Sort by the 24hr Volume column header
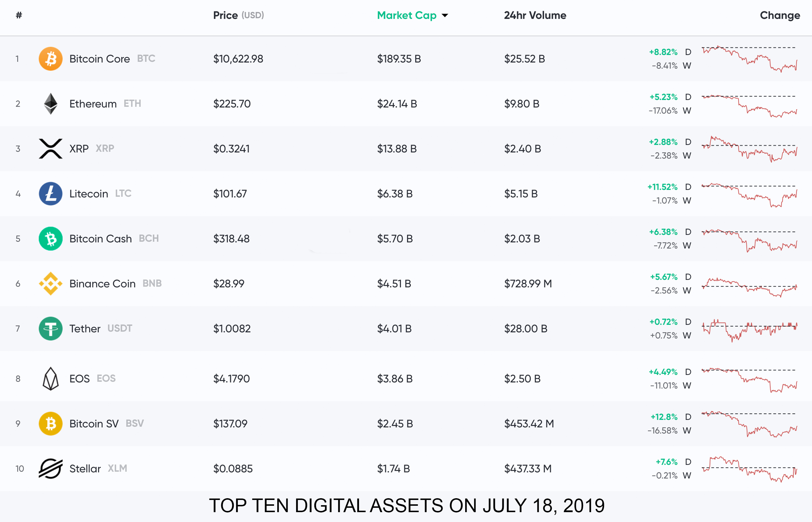 (x=535, y=15)
